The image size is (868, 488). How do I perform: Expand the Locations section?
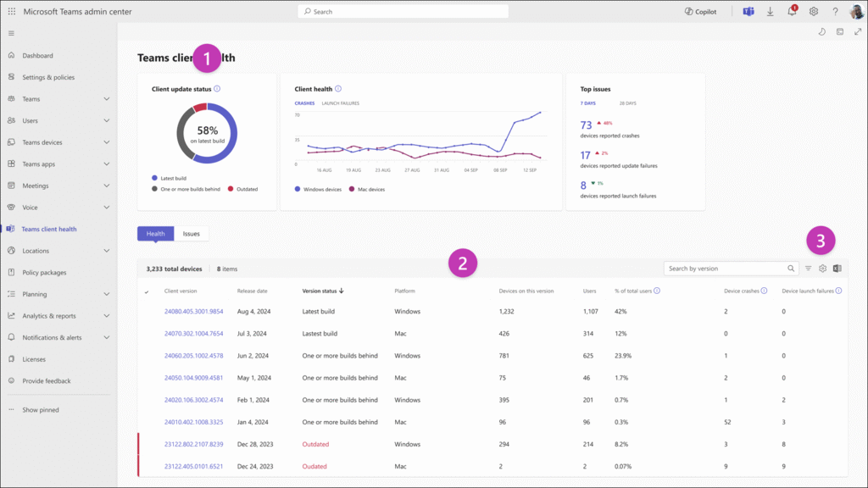coord(106,251)
